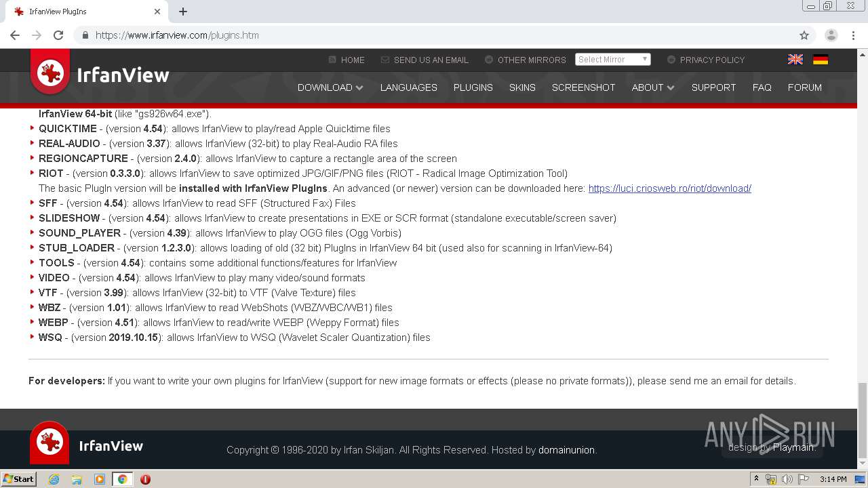The width and height of the screenshot is (868, 488).
Task: Open Internet Explorer from the taskbar
Action: point(54,479)
